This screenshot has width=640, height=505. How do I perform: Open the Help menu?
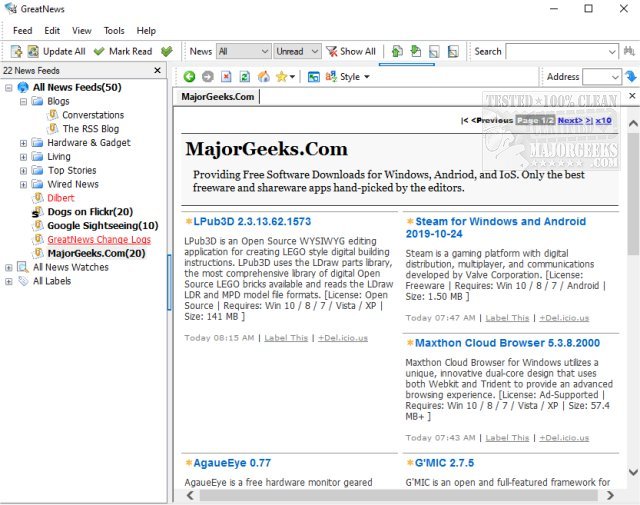146,31
